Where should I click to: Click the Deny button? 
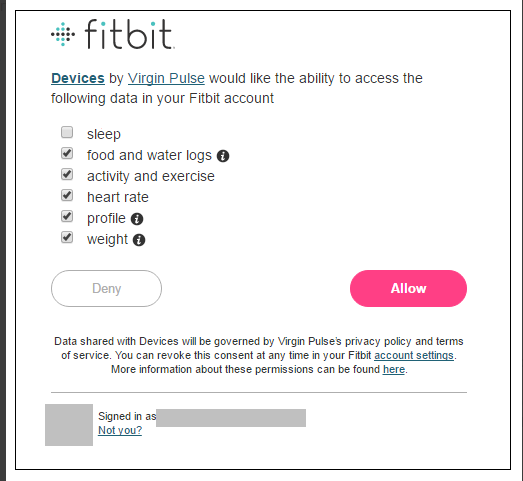(x=106, y=289)
